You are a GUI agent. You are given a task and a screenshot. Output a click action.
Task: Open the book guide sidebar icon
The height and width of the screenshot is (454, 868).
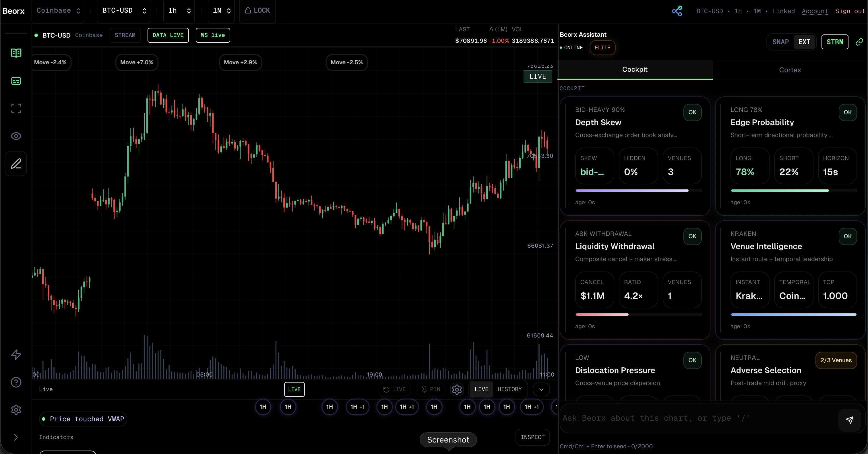point(16,53)
